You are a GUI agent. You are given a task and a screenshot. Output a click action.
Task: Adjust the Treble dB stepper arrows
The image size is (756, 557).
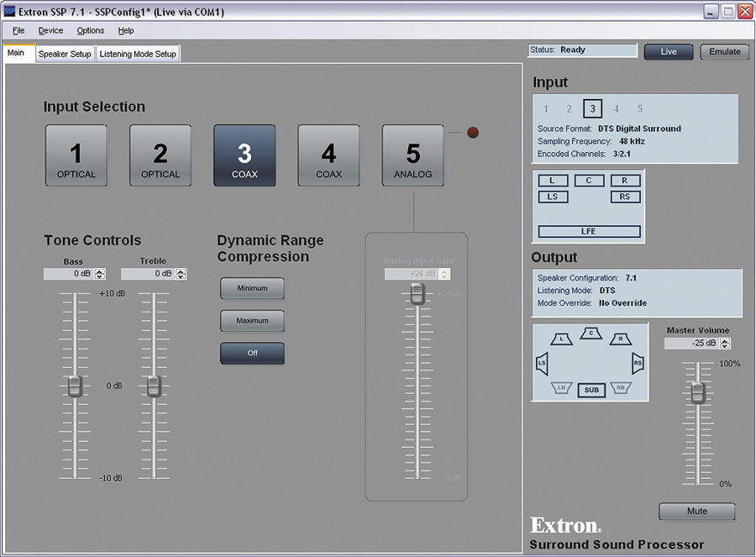click(x=181, y=274)
